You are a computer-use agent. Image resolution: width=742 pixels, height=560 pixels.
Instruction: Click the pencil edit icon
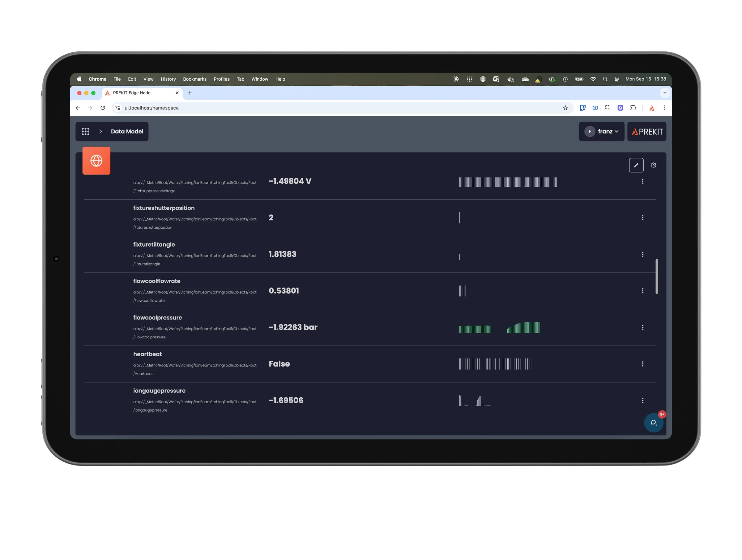coord(636,165)
